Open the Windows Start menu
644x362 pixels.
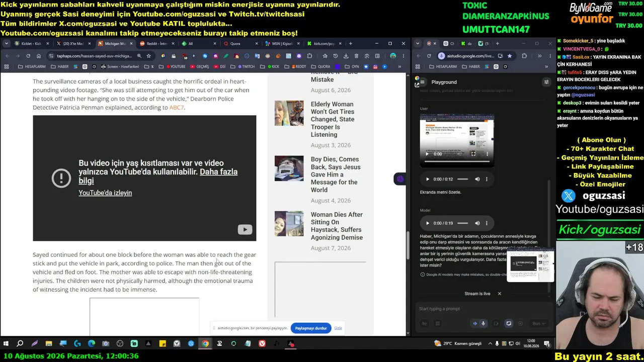(6, 344)
